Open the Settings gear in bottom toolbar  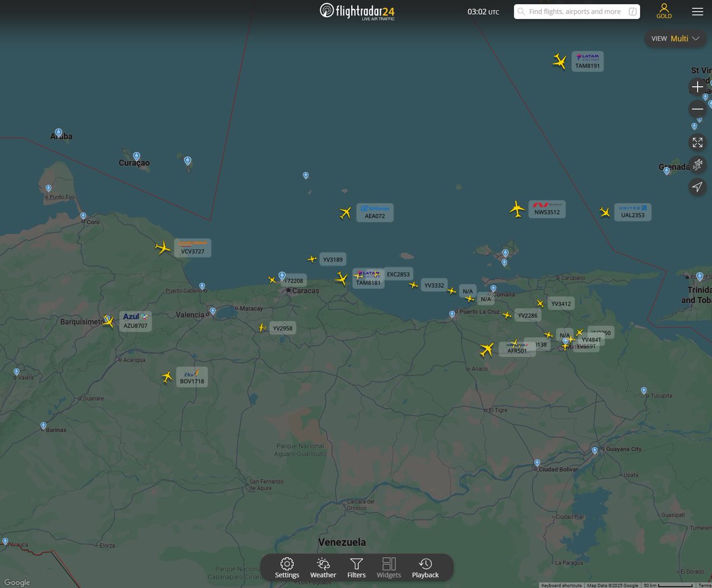(x=287, y=568)
